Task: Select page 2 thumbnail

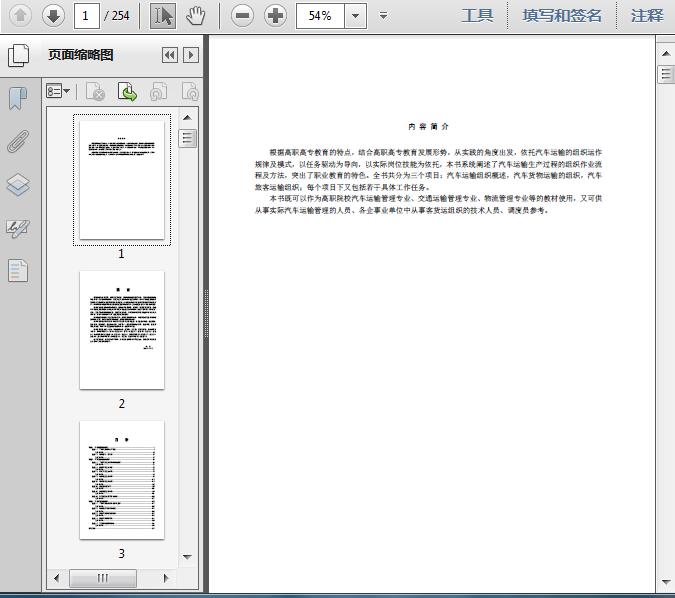Action: point(122,330)
